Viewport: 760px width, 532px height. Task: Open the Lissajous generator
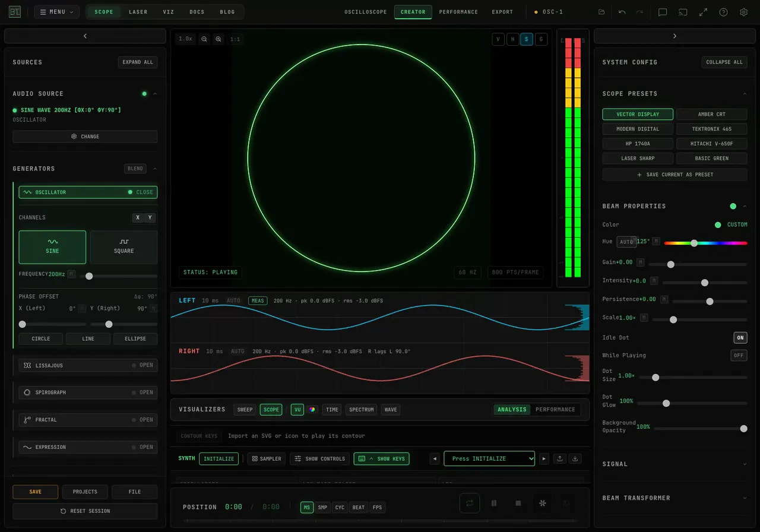[88, 365]
